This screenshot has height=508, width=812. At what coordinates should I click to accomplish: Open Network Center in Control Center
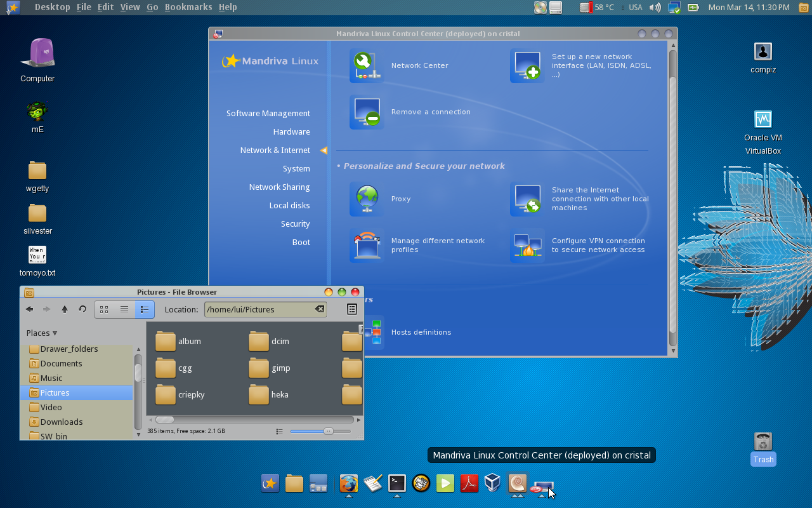(400, 65)
